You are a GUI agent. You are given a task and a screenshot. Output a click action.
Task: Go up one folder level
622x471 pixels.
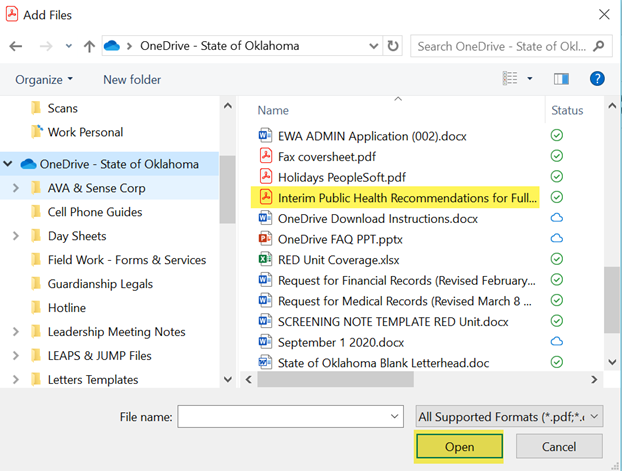[89, 46]
